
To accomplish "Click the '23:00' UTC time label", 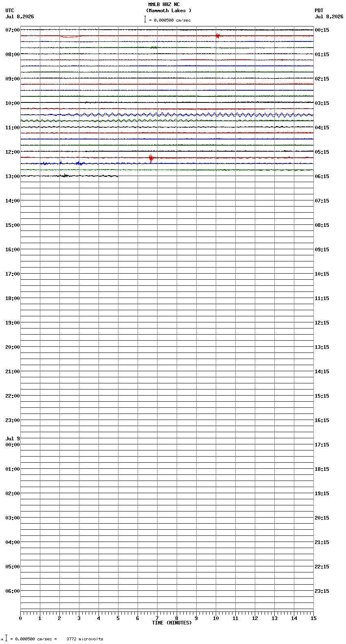I will (x=13, y=420).
